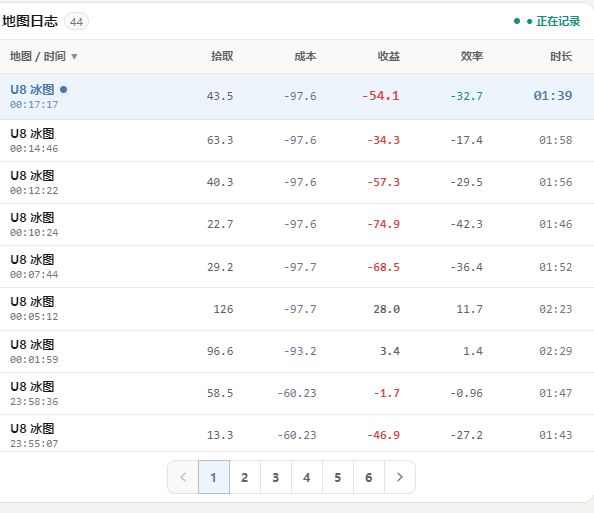Viewport: 594px width, 513px height.
Task: Sort by the 地图 / 时间 column header
Action: [44, 56]
